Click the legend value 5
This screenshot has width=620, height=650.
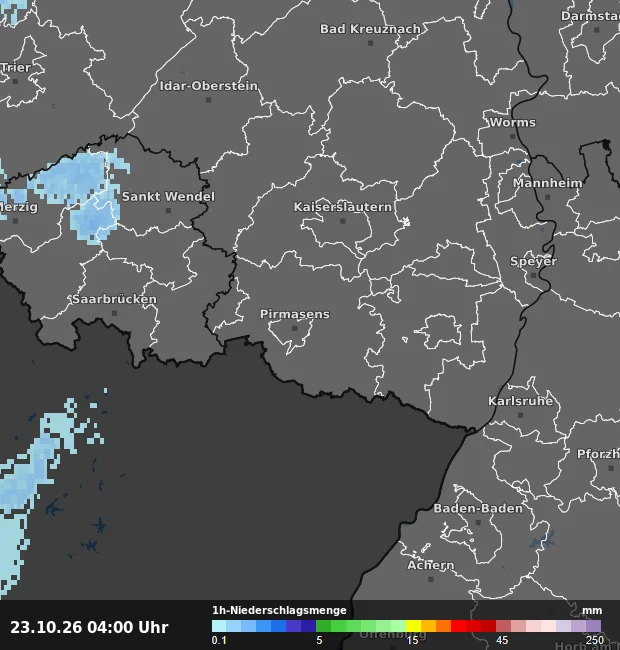319,640
